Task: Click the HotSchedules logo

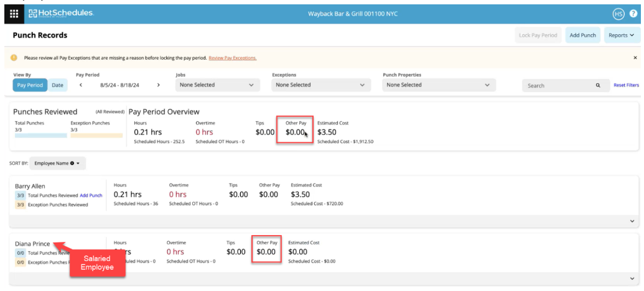Action: [x=61, y=14]
